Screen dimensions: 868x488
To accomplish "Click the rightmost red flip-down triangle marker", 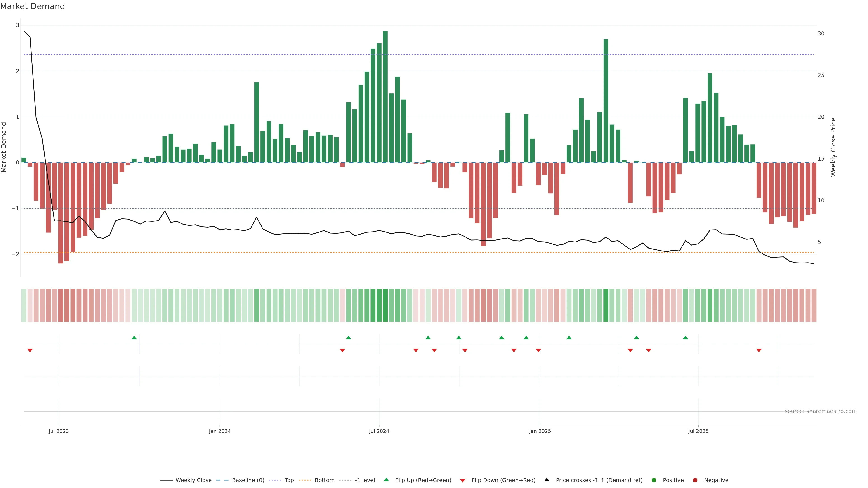I will 759,351.
